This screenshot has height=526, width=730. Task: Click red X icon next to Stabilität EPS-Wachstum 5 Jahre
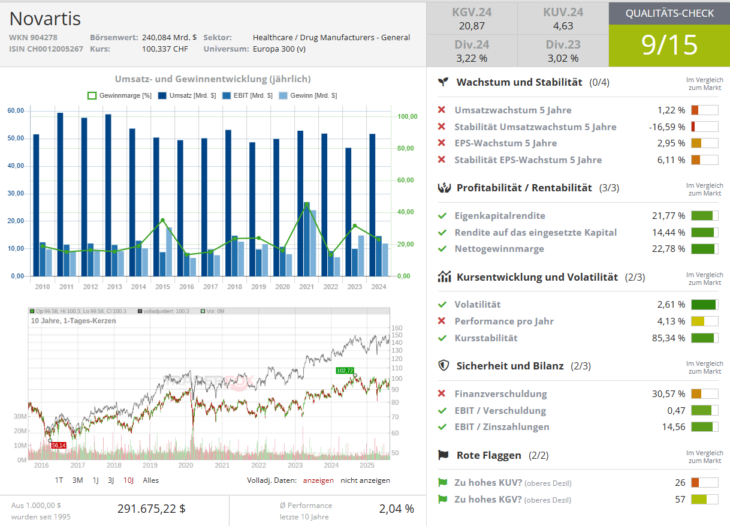[x=442, y=160]
